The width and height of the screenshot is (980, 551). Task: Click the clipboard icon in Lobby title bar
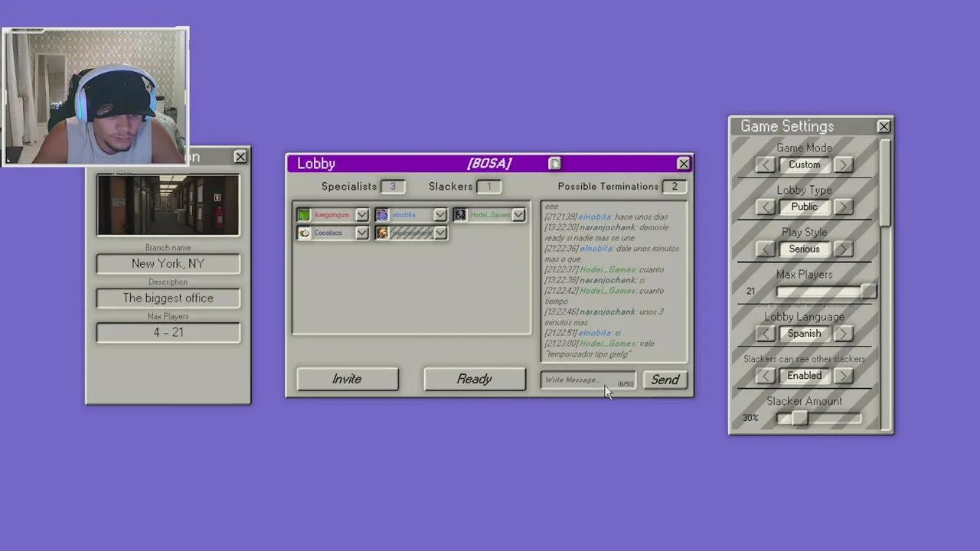tap(555, 164)
